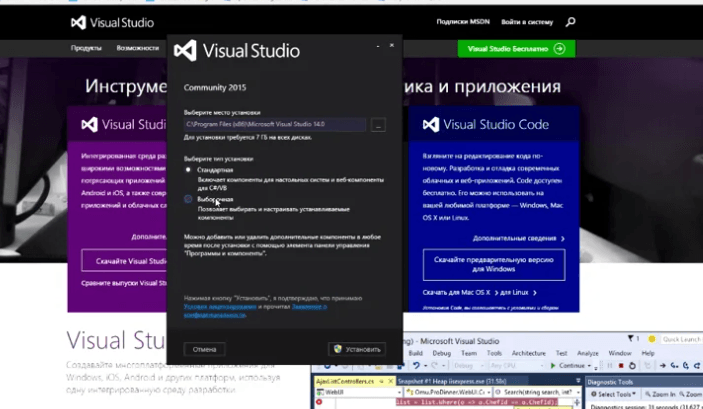
Task: Open the Undo history dropdown arrow
Action: 425,366
